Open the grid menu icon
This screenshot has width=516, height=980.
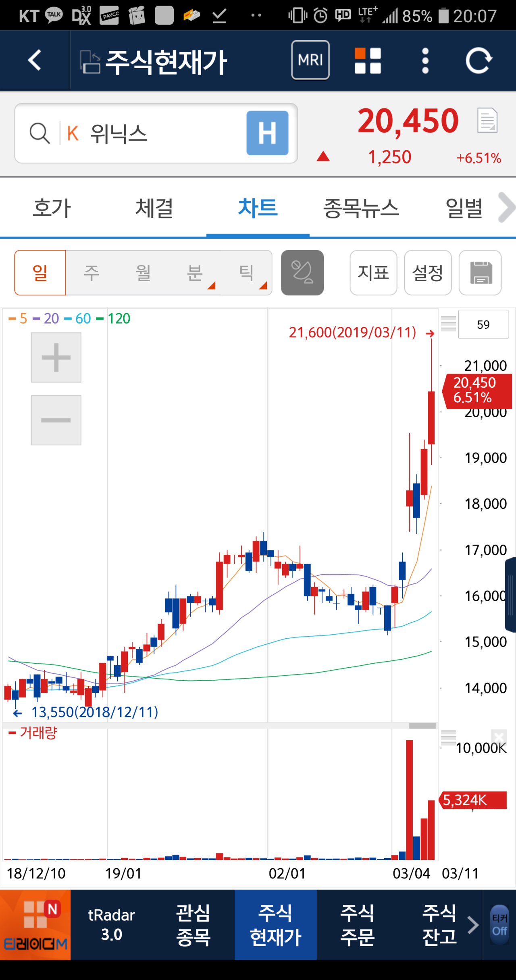367,61
